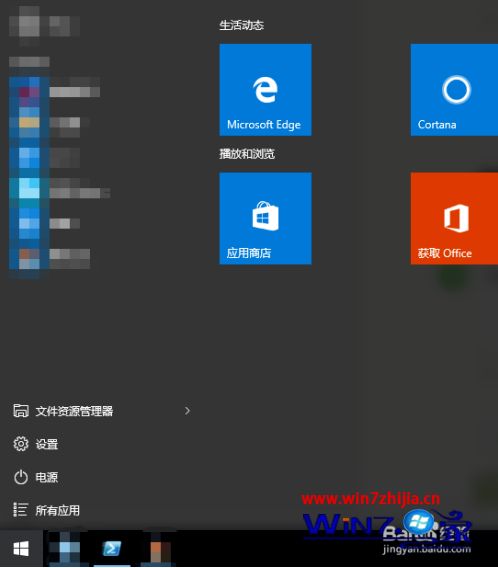Click the 播放和浏览 group heading
This screenshot has height=568, width=498.
247,154
